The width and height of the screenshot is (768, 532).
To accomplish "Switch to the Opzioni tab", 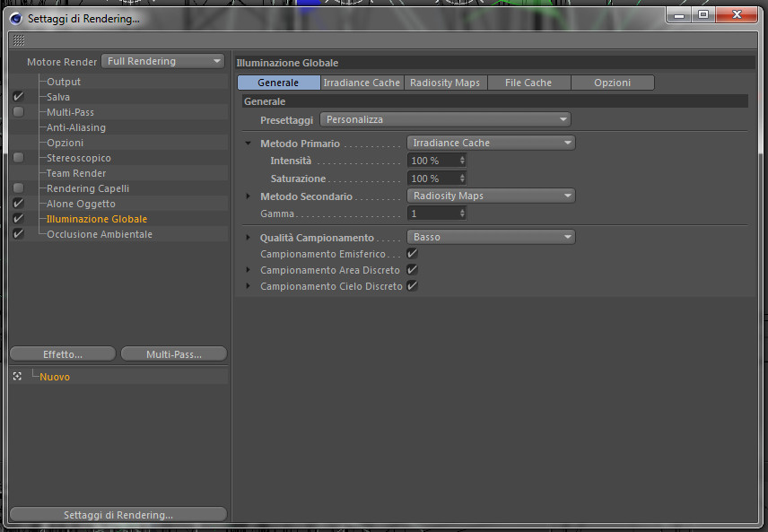I will click(612, 83).
